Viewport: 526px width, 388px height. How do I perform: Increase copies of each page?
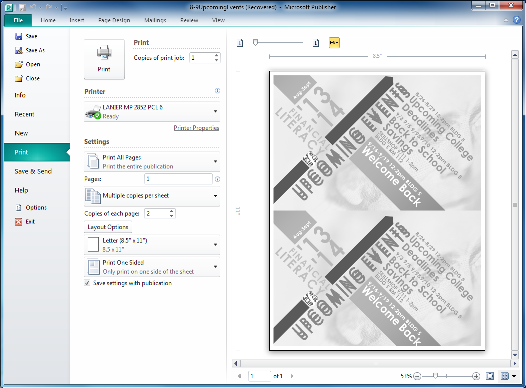tap(172, 211)
